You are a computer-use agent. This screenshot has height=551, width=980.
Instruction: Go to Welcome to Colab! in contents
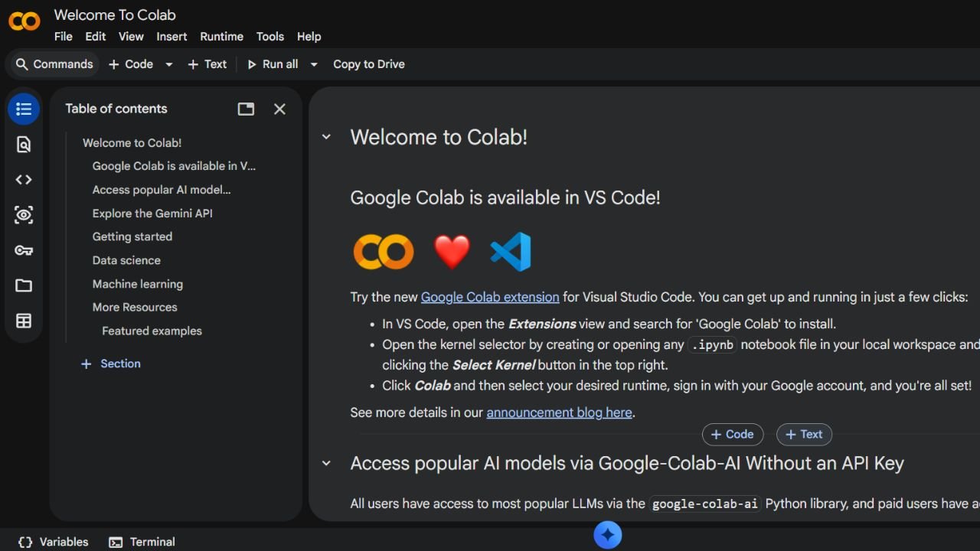click(132, 142)
